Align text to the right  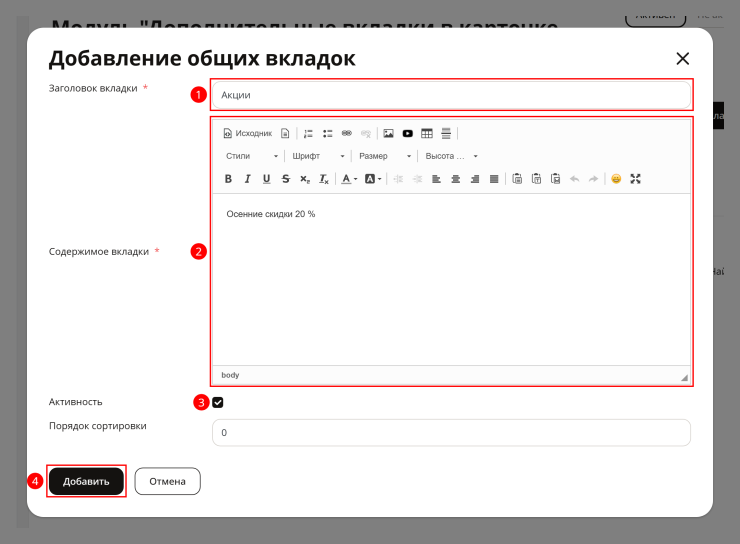point(475,179)
